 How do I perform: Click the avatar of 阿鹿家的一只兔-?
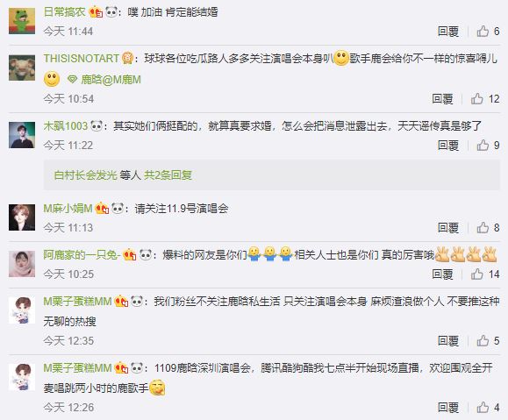coord(22,264)
